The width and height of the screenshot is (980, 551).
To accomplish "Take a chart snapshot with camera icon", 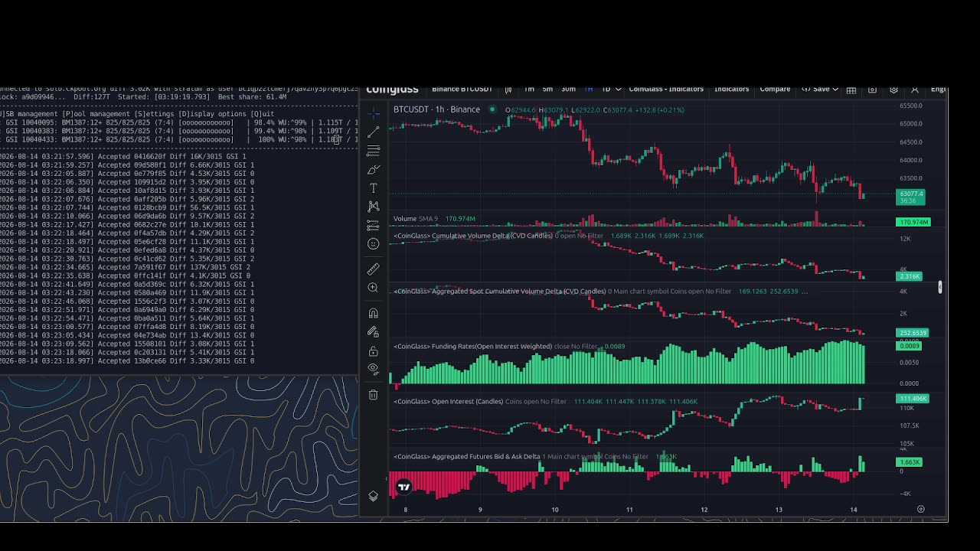I will pos(872,90).
